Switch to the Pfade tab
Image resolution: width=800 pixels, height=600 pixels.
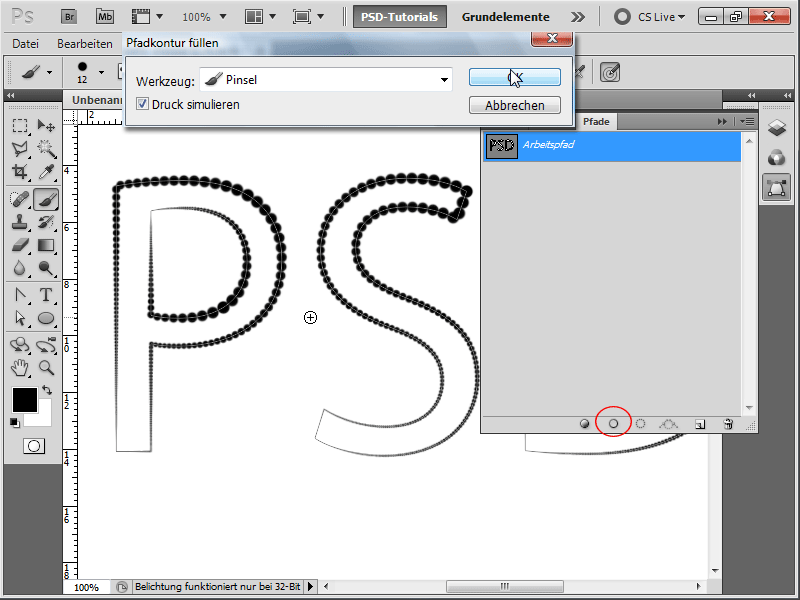(596, 121)
